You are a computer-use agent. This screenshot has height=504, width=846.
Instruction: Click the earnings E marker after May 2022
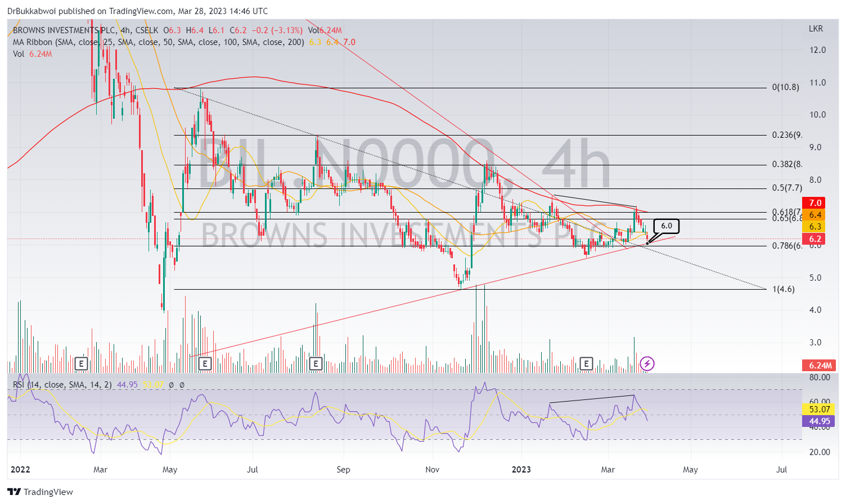pyautogui.click(x=205, y=364)
